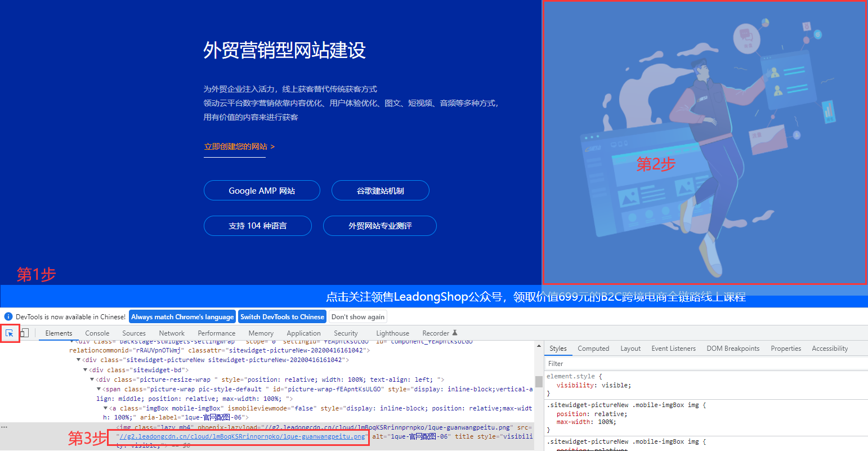Collapse the picture-resize-wrap div node

point(92,379)
